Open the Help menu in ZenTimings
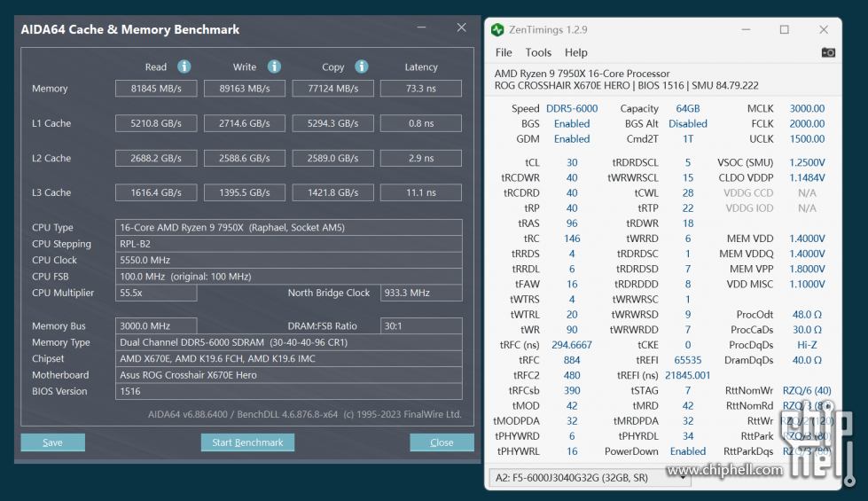This screenshot has height=501, width=868. [x=575, y=52]
